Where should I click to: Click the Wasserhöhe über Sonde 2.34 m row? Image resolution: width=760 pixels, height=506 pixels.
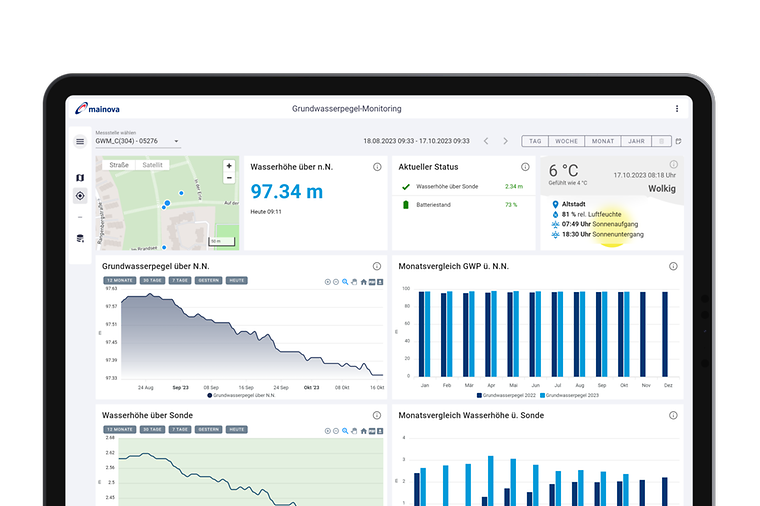click(463, 187)
